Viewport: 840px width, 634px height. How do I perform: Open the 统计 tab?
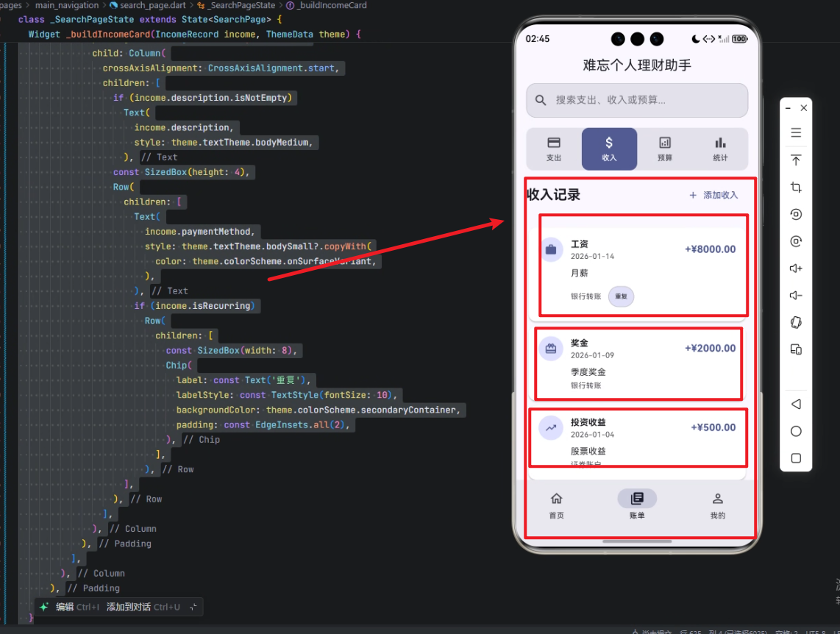(x=721, y=149)
